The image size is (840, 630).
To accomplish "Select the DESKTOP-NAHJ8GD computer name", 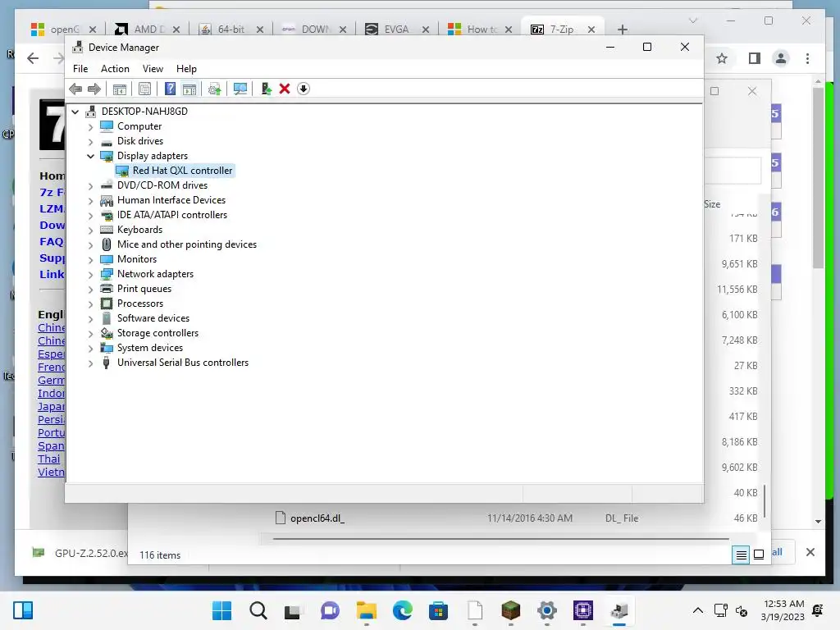I will click(x=144, y=112).
